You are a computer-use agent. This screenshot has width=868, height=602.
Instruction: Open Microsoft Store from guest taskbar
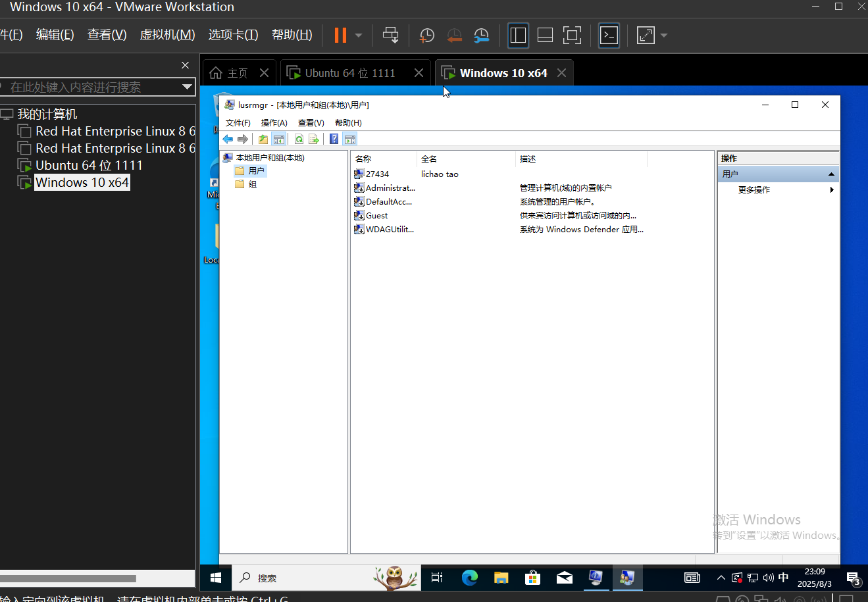point(532,578)
